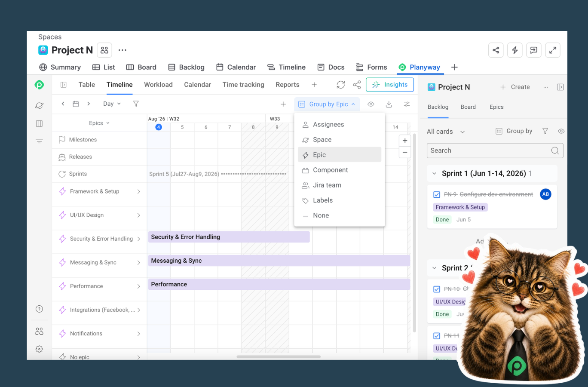Open the Epics column header dropdown

pos(99,123)
